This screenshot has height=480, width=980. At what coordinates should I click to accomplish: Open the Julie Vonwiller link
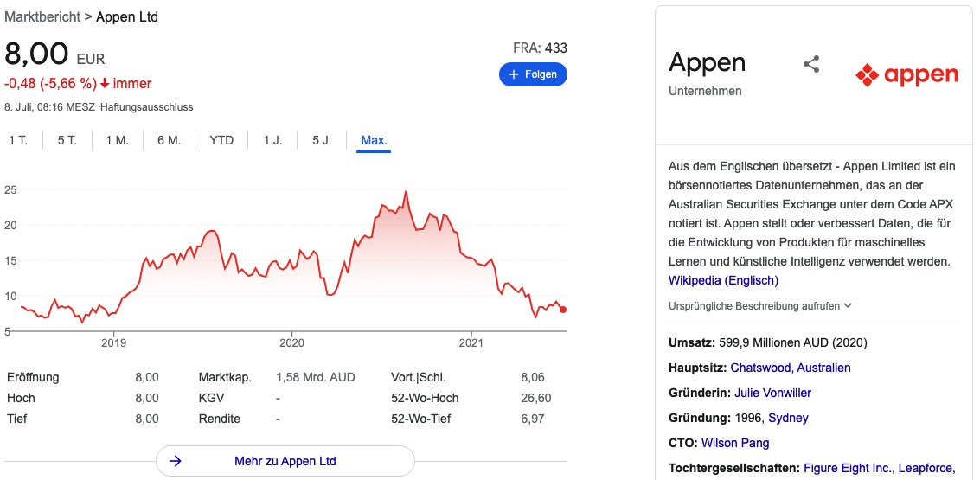tap(773, 393)
